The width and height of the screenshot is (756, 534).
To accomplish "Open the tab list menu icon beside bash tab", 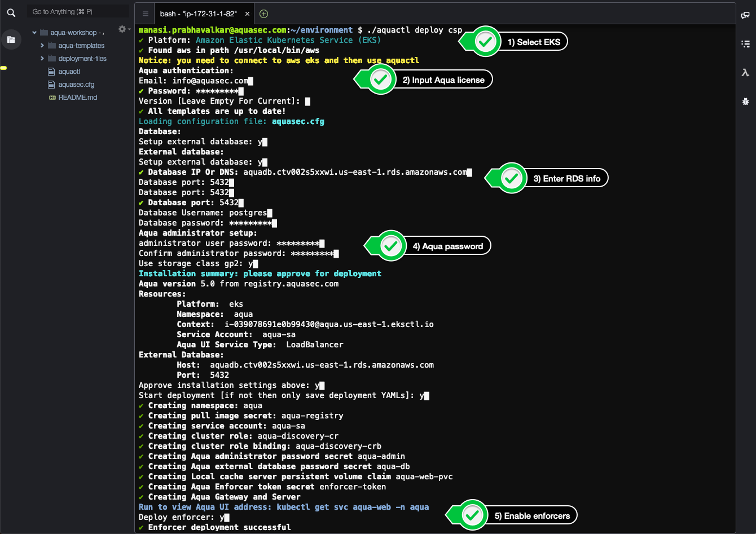I will [146, 14].
